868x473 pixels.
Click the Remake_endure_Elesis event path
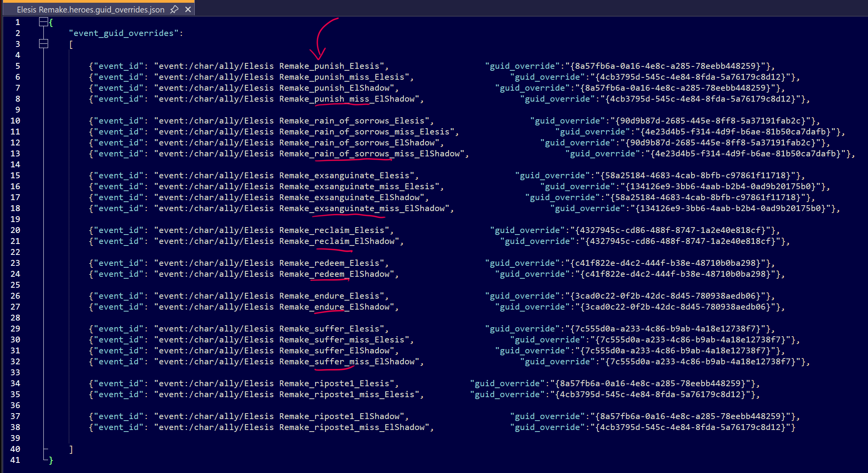coord(269,296)
